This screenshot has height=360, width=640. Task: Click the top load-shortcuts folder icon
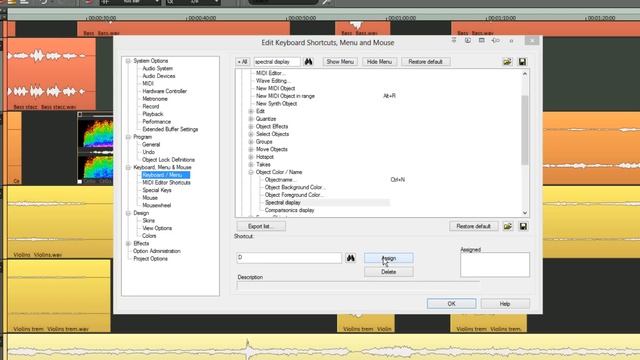pyautogui.click(x=507, y=62)
